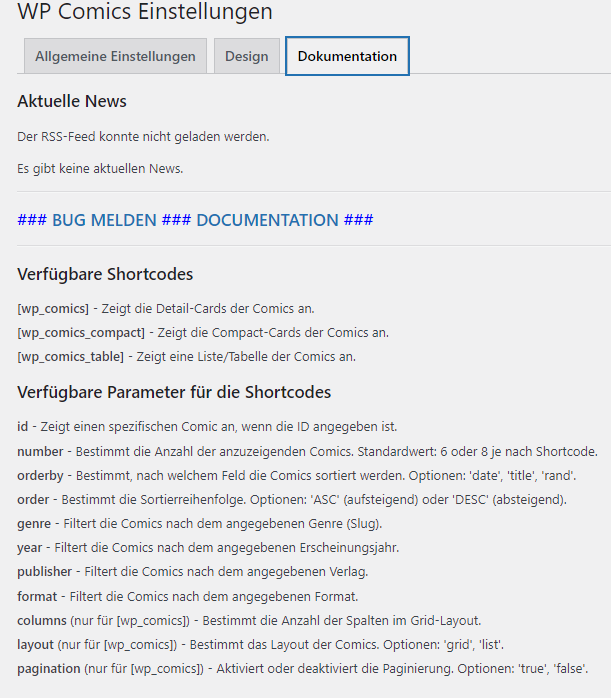This screenshot has width=611, height=698.
Task: Click 'Aktiviert oder deaktiviert die Paginierung' description
Action: (335, 669)
